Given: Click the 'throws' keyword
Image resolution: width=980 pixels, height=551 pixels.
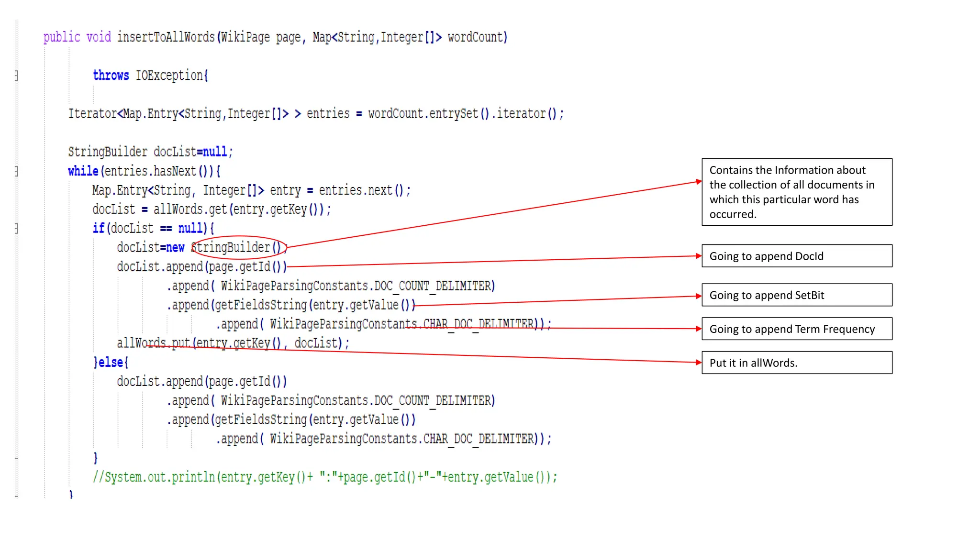Looking at the screenshot, I should point(111,76).
